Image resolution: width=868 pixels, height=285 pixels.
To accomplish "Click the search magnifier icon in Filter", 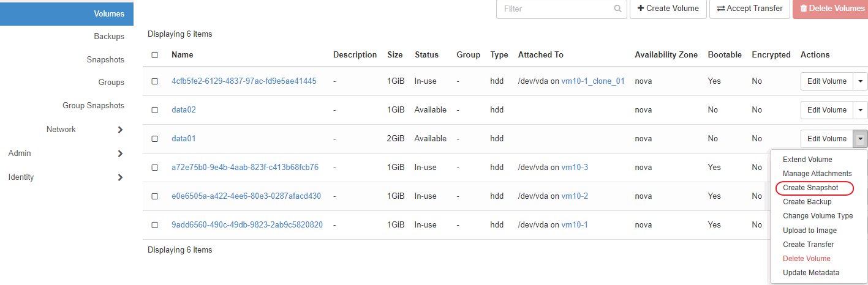I will click(x=617, y=9).
